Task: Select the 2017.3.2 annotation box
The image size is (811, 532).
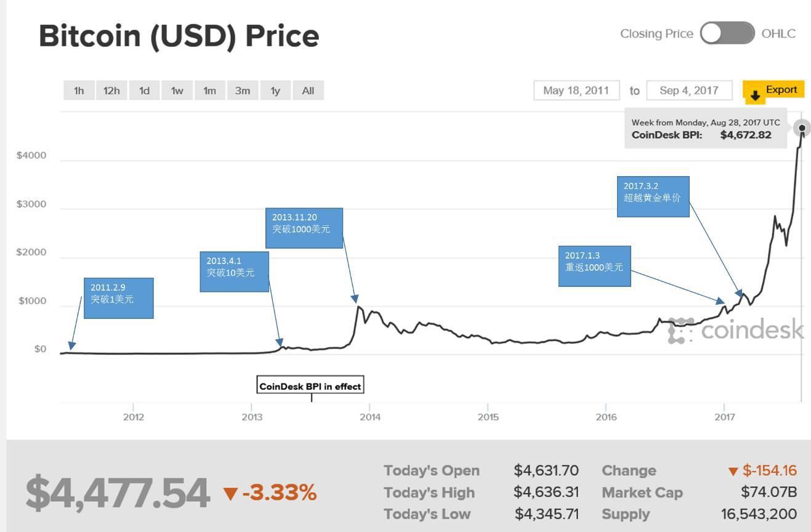Action: click(653, 197)
